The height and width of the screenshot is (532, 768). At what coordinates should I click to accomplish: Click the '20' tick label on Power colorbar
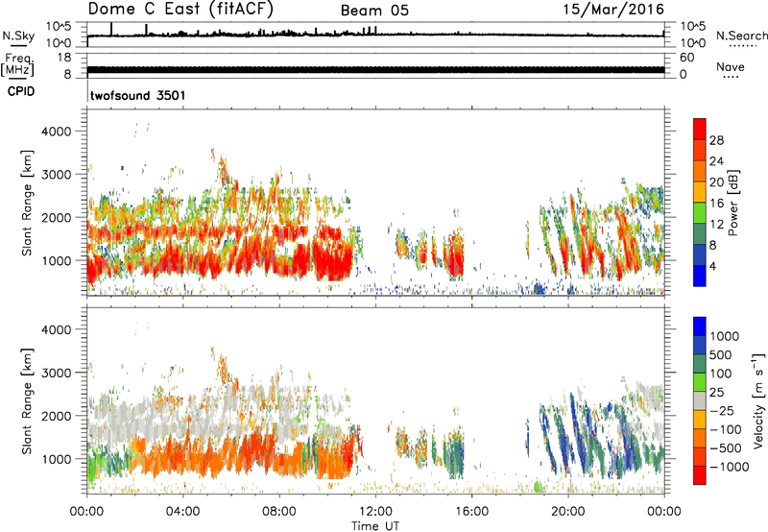click(x=716, y=182)
